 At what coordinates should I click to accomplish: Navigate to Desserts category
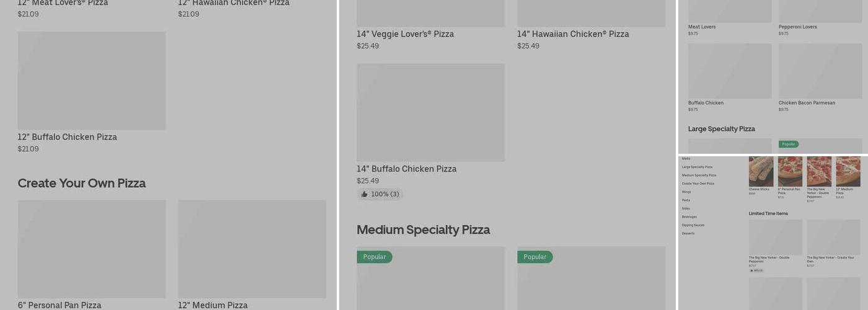[x=688, y=234]
